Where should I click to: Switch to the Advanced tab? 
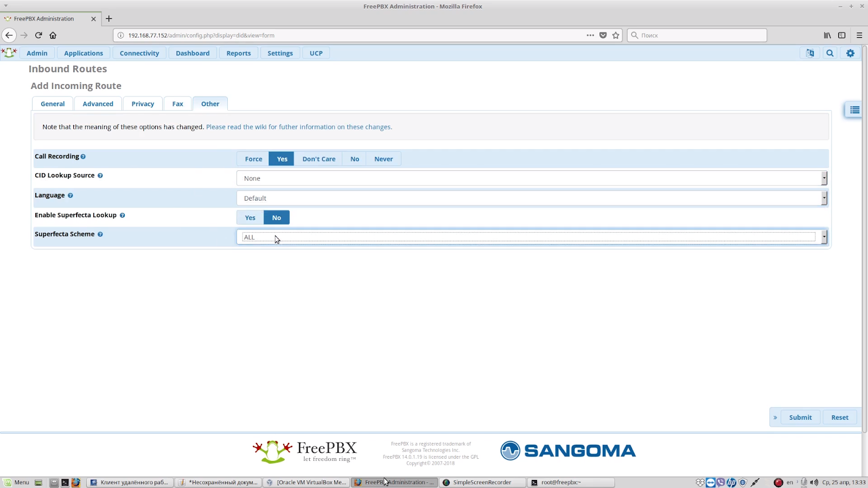tap(98, 104)
